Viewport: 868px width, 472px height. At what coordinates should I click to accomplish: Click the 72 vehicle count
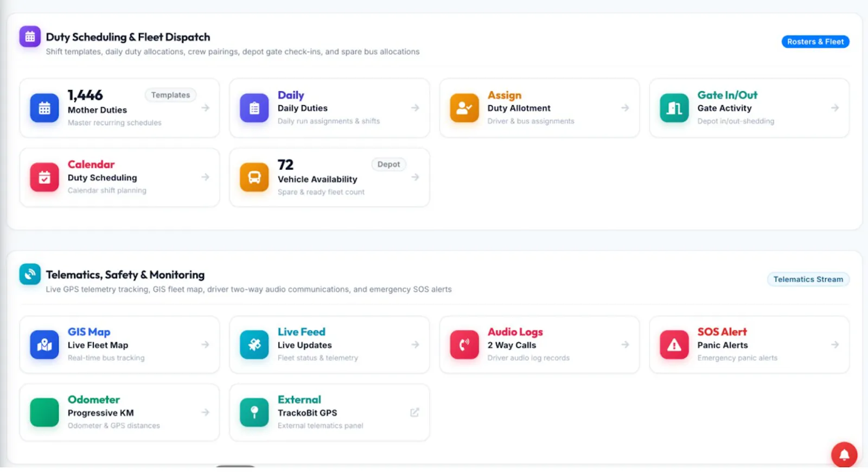tap(285, 164)
